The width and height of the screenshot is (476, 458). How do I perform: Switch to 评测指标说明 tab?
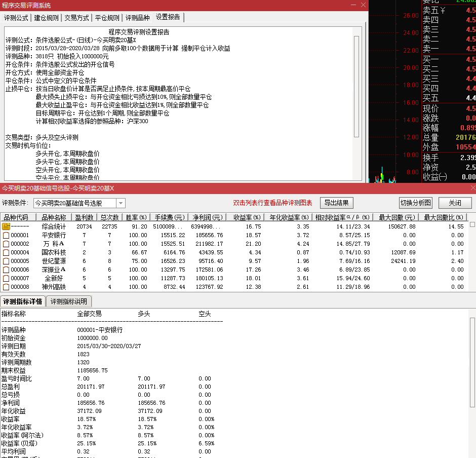pos(69,301)
